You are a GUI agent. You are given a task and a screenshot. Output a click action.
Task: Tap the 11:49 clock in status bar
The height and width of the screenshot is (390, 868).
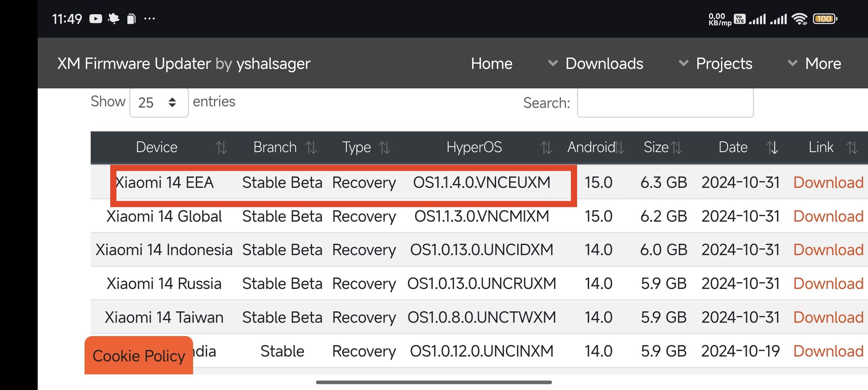[x=67, y=19]
